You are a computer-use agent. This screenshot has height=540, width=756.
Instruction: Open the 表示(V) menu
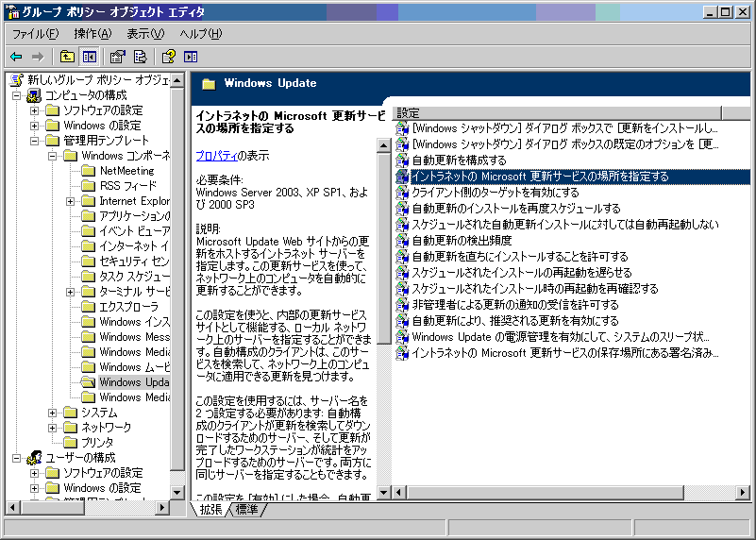(145, 34)
